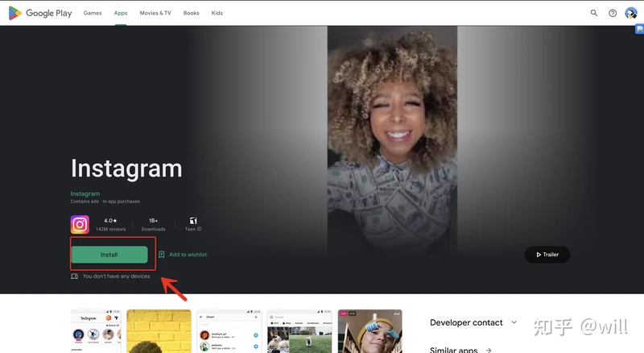Click the blue extension icon at right edge
This screenshot has width=644, height=353.
tap(639, 29)
